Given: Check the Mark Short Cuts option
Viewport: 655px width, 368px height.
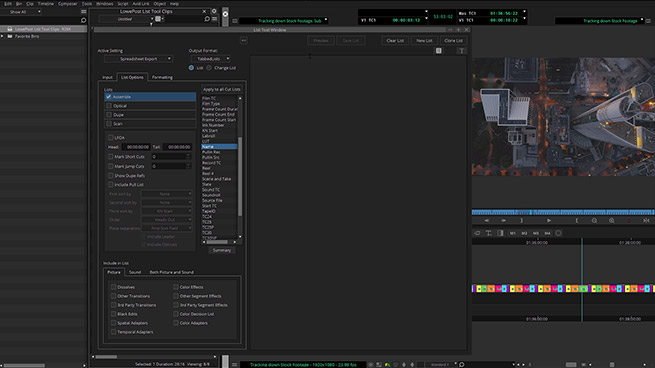Looking at the screenshot, I should tap(111, 157).
